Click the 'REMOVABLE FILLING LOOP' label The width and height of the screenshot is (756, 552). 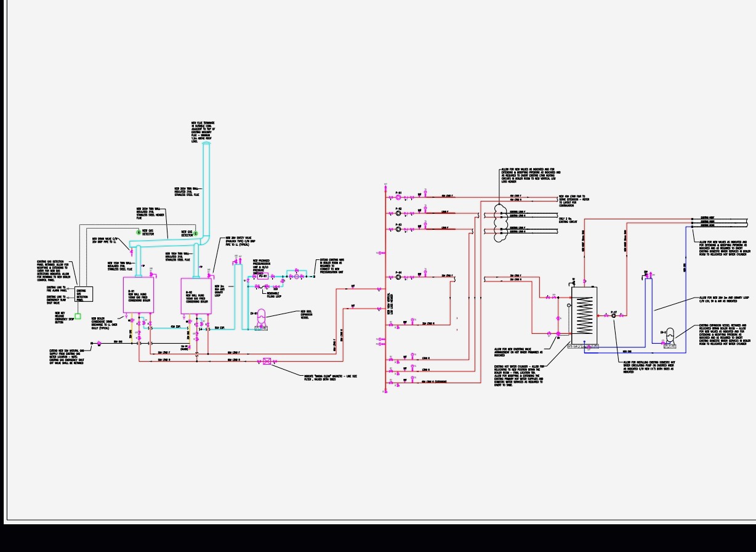tap(275, 294)
